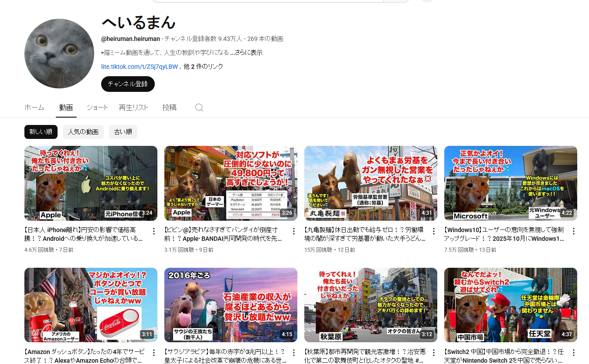Play the 任天堂 Mario thumbnail lasting 4:37
The image size is (589, 364).
point(511,305)
